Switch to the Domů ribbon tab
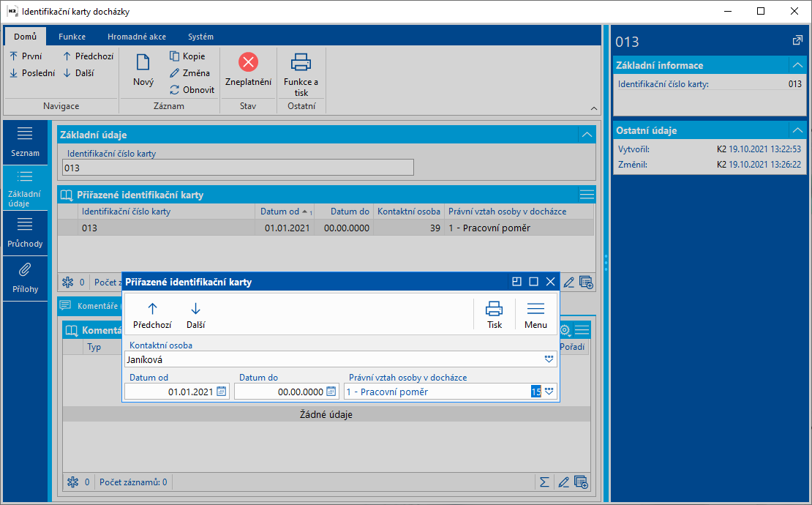The height and width of the screenshot is (505, 812). pos(26,37)
